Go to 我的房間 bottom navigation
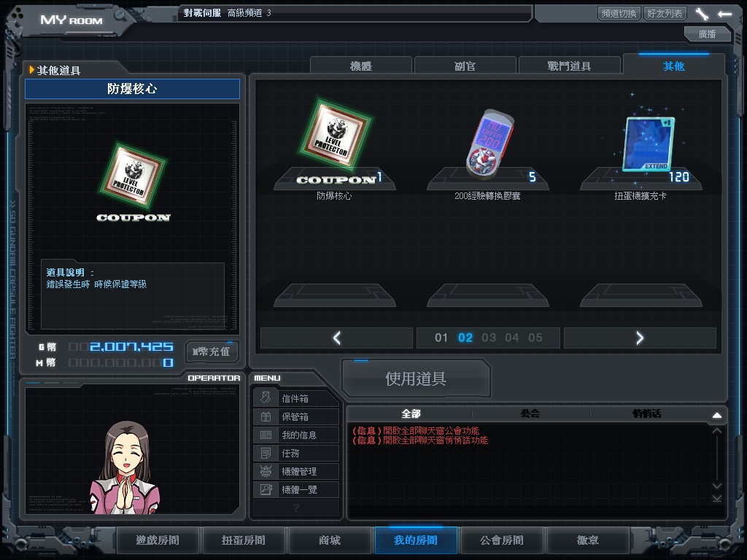Image resolution: width=747 pixels, height=560 pixels. [x=416, y=540]
